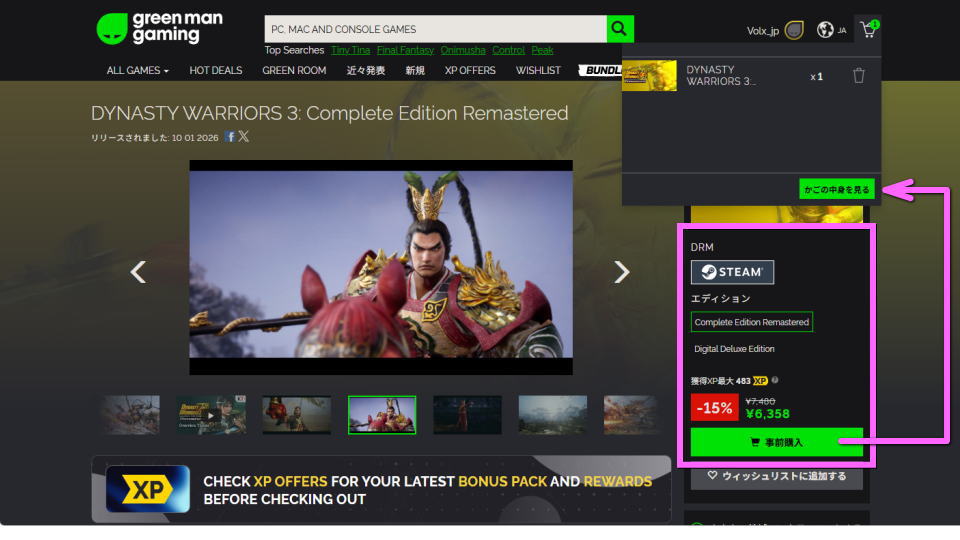Click the user avatar badge icon
This screenshot has width=960, height=540.
coord(794,30)
